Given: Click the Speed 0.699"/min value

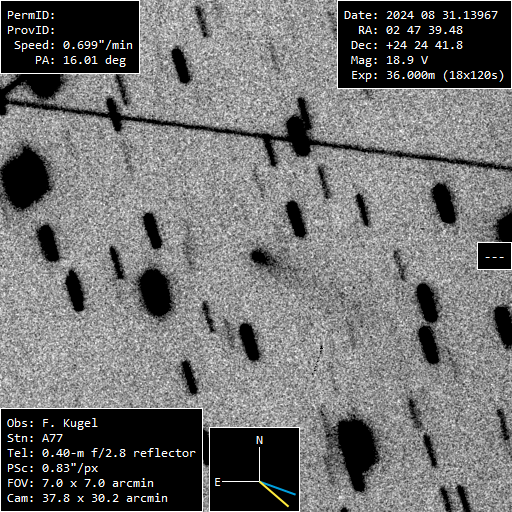Looking at the screenshot, I should pyautogui.click(x=98, y=45).
